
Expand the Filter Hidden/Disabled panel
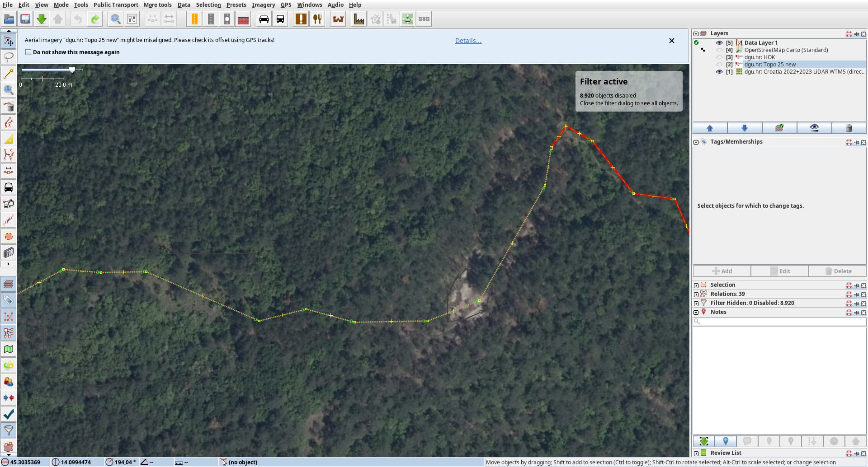pos(696,303)
